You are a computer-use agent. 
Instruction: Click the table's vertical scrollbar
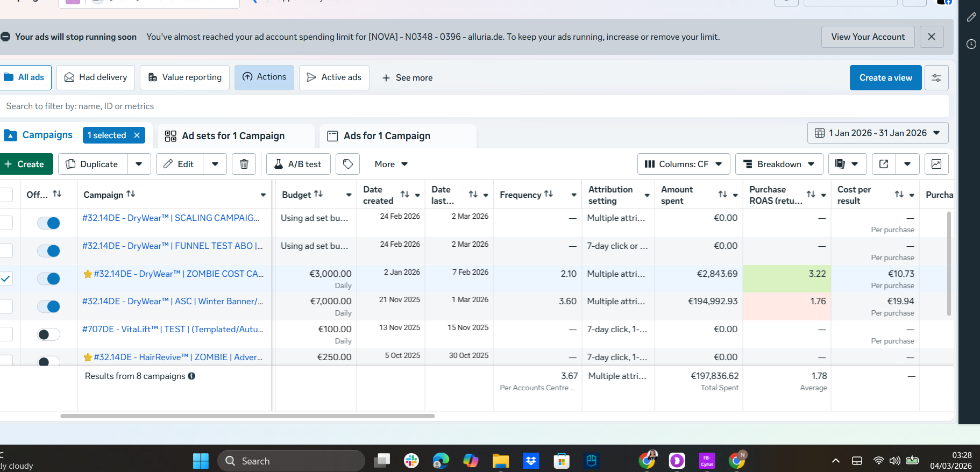[949, 263]
